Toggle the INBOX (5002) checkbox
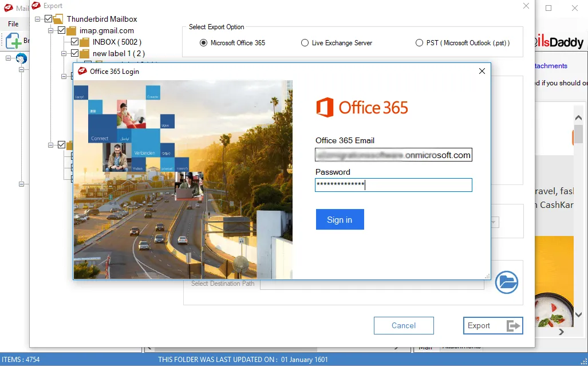The width and height of the screenshot is (588, 366). pyautogui.click(x=74, y=42)
